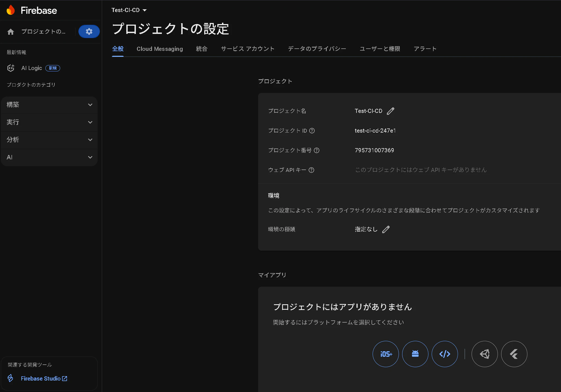Viewport: 561px width, 392px height.
Task: Open project settings gear icon
Action: [x=89, y=31]
